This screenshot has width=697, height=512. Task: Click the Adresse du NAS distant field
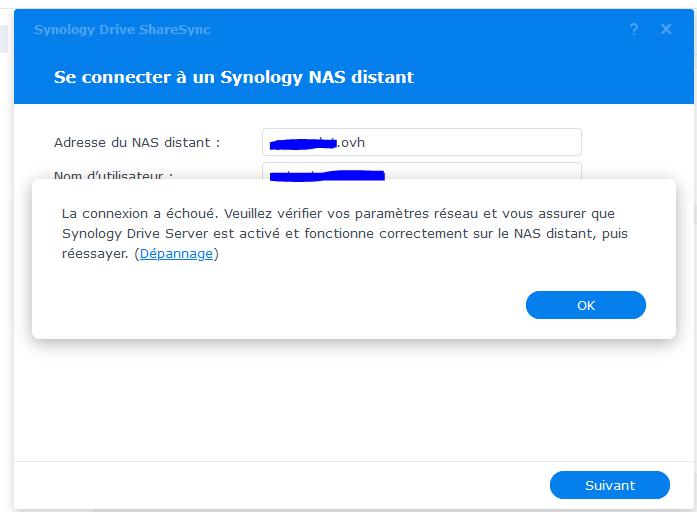point(421,142)
